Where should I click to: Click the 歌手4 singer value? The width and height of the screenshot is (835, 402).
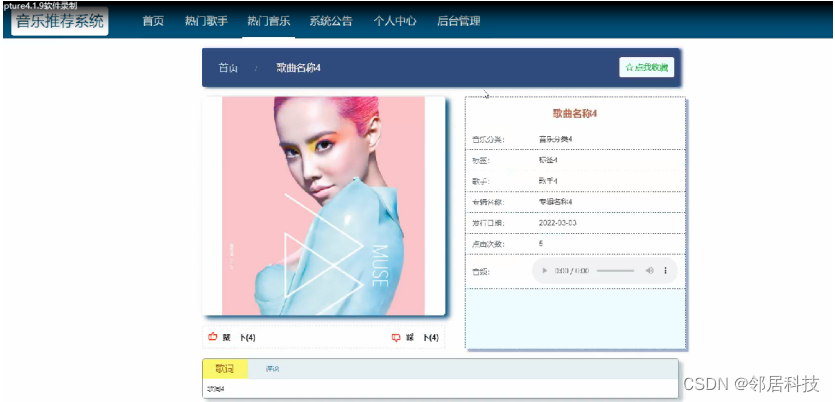click(548, 181)
